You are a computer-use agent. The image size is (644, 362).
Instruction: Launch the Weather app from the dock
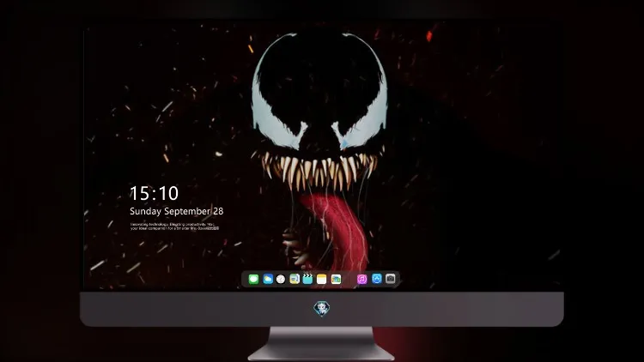[x=268, y=279]
